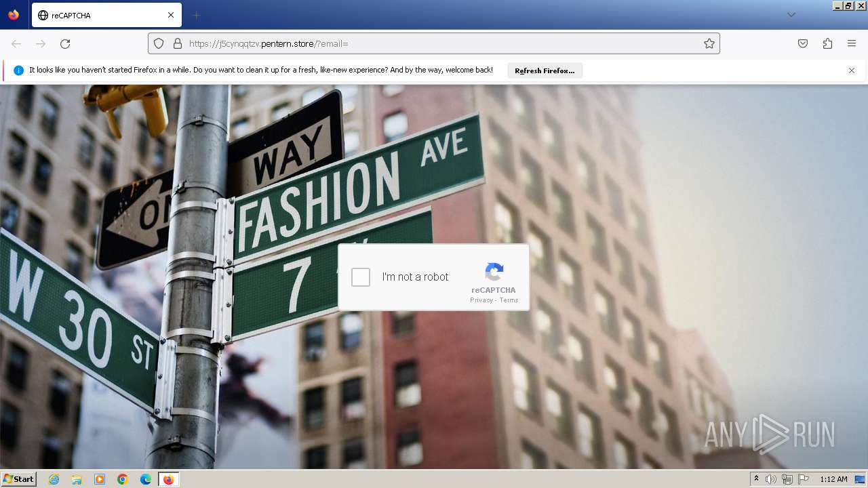Open Firefox application hamburger menu
868x488 pixels.
coord(852,43)
